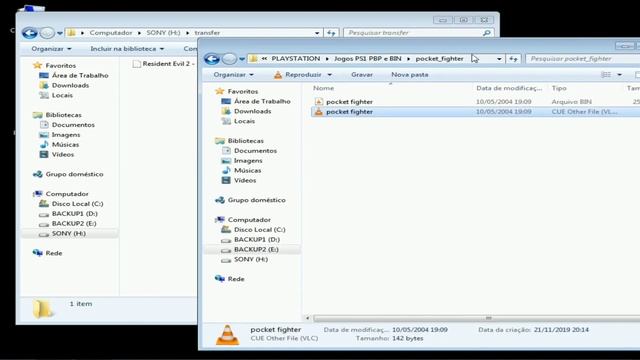The height and width of the screenshot is (360, 640).
Task: Click Forward arrow in pocket_fighter window
Action: point(229,59)
